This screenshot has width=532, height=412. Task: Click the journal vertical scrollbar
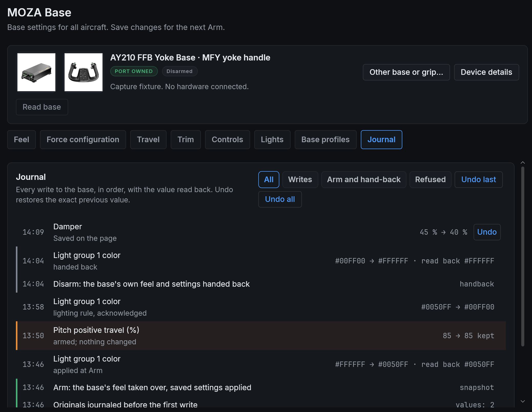[x=523, y=256]
